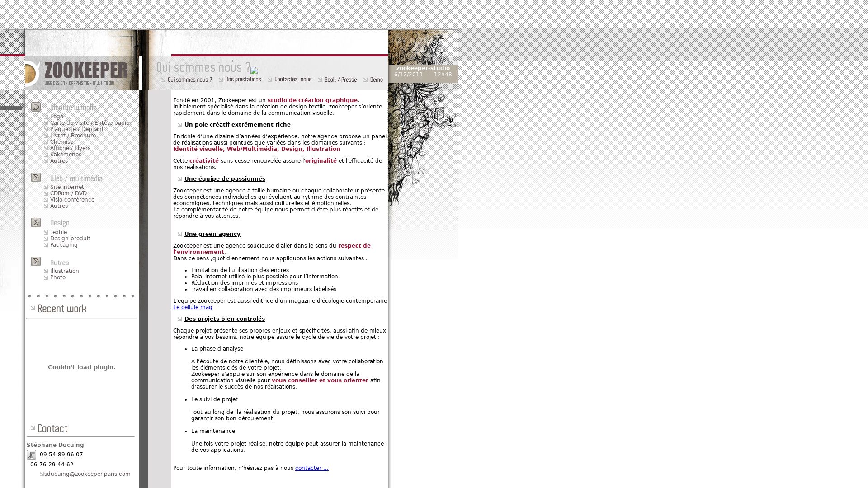Click the sducuing@zookeeper-paris.com email link
This screenshot has width=868, height=488.
coord(87,474)
